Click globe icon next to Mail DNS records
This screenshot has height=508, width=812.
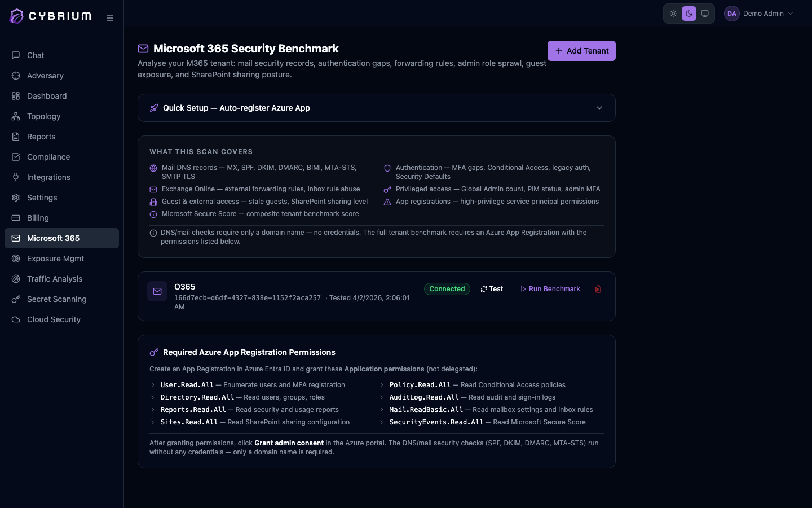tap(153, 168)
